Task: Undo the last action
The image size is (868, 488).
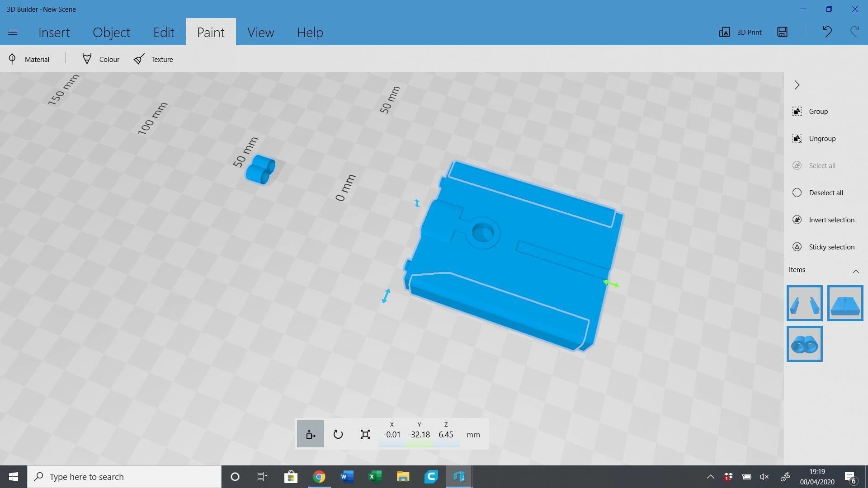Action: pyautogui.click(x=827, y=32)
